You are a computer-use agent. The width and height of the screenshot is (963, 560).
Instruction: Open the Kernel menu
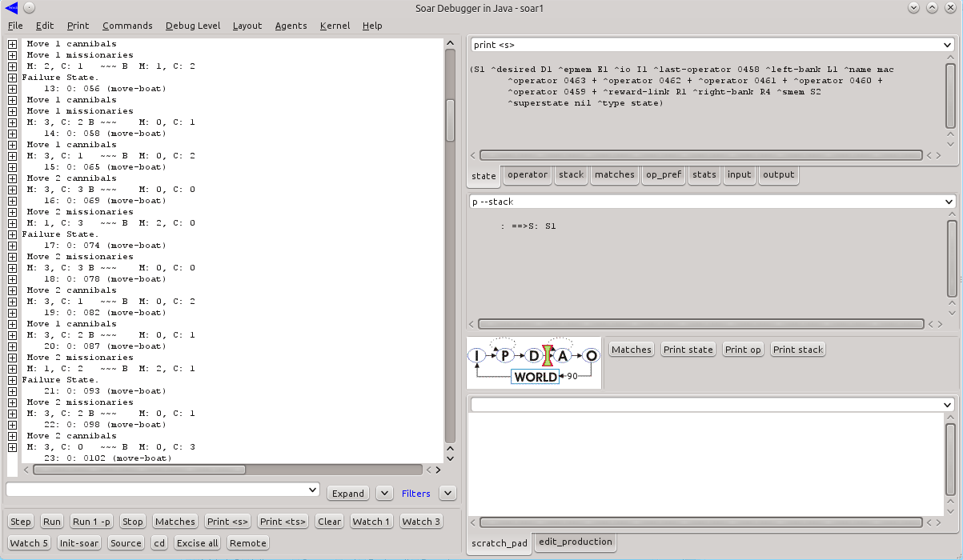(x=335, y=26)
